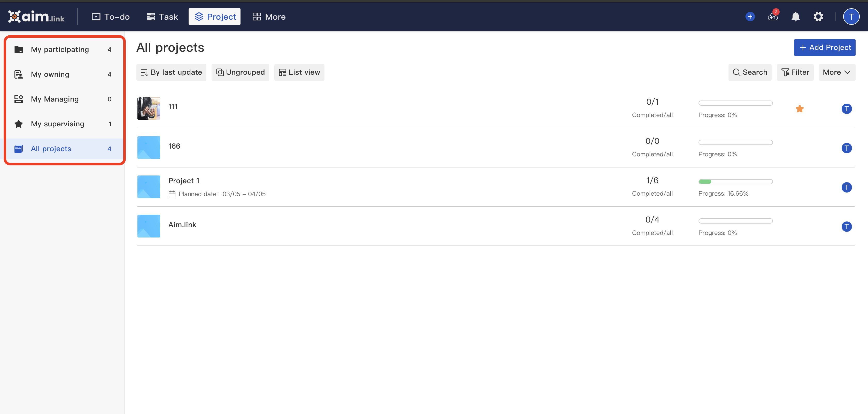Select the My owning sidebar icon
868x414 pixels.
pyautogui.click(x=19, y=74)
